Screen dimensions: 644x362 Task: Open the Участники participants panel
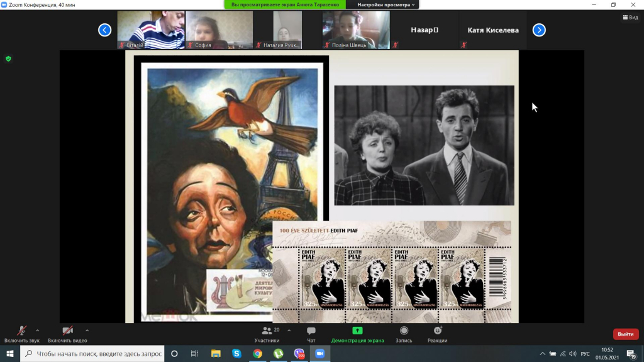(267, 334)
